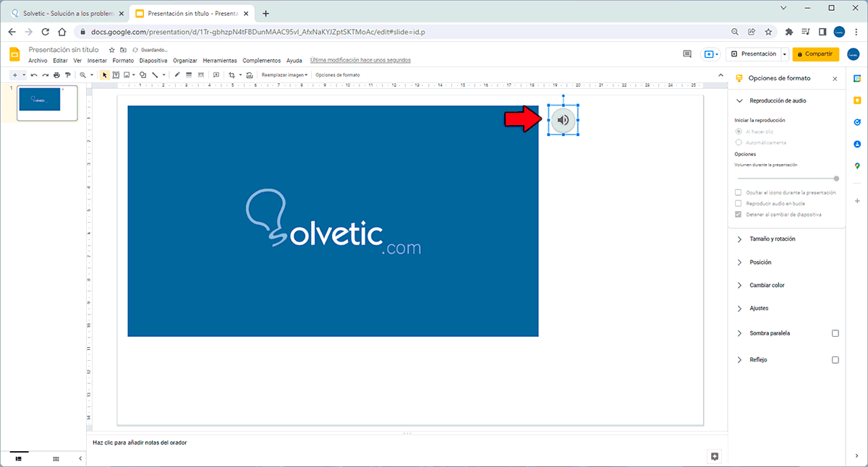Activate the Paint format roller tool
The image size is (868, 467).
pyautogui.click(x=68, y=75)
